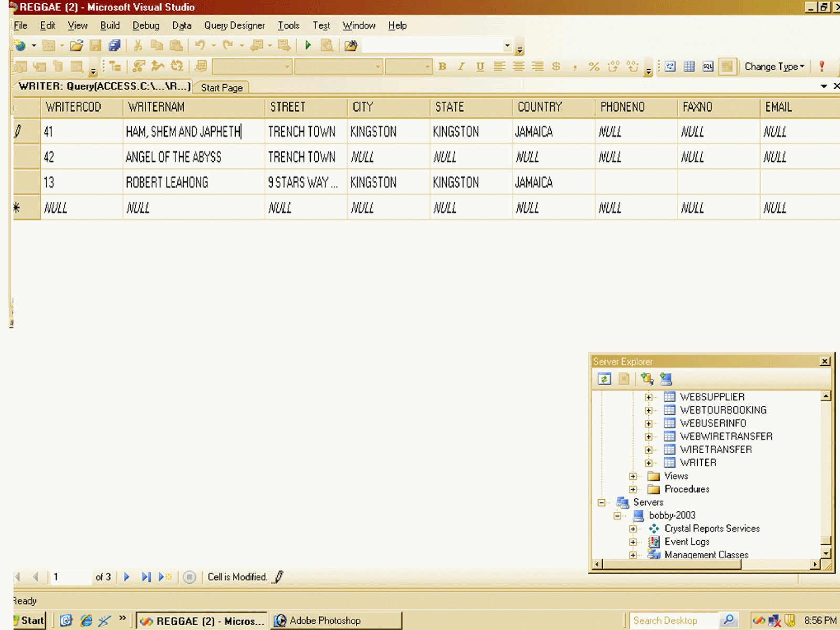The height and width of the screenshot is (630, 840).
Task: Click the record number input field
Action: pos(71,576)
